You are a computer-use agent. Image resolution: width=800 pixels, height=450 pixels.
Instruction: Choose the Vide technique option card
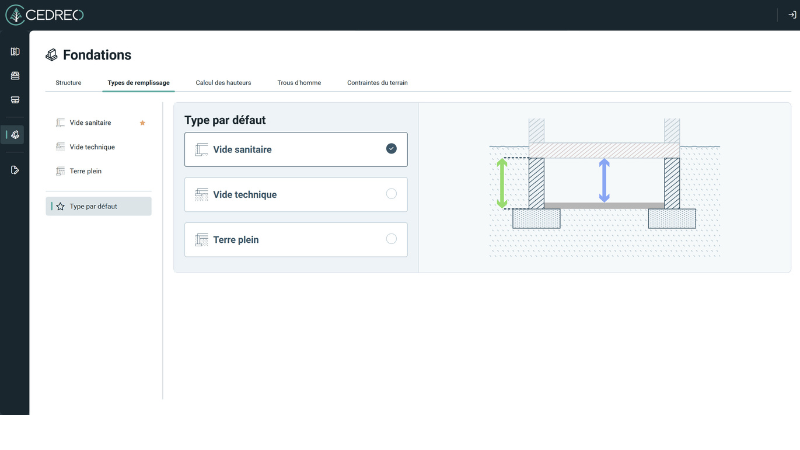(x=296, y=194)
